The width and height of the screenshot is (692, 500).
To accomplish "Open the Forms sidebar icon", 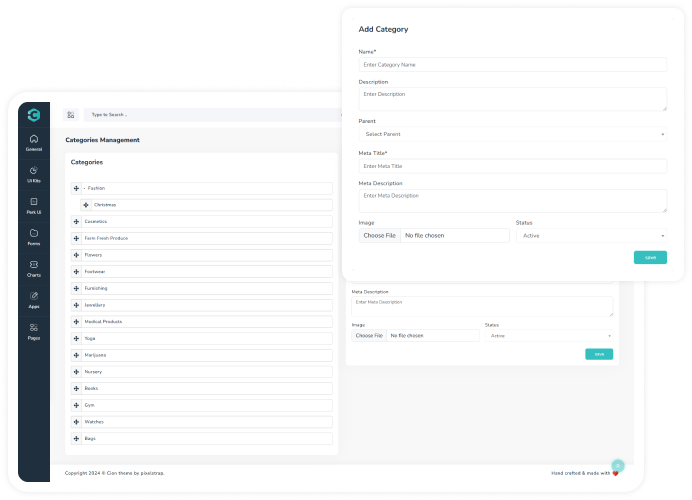I will tap(34, 236).
